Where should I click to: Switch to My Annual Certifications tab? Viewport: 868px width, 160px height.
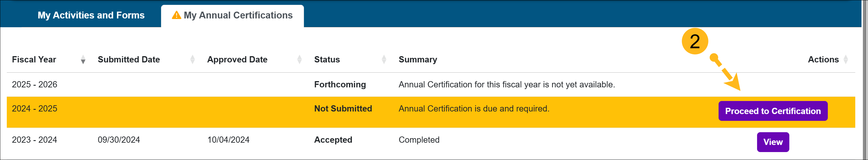coord(238,15)
